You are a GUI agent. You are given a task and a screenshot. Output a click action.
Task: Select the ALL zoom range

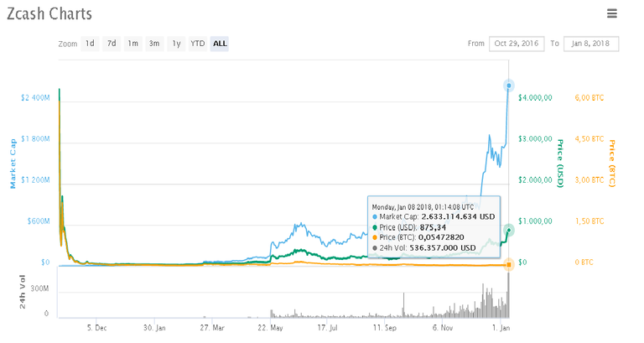(220, 44)
